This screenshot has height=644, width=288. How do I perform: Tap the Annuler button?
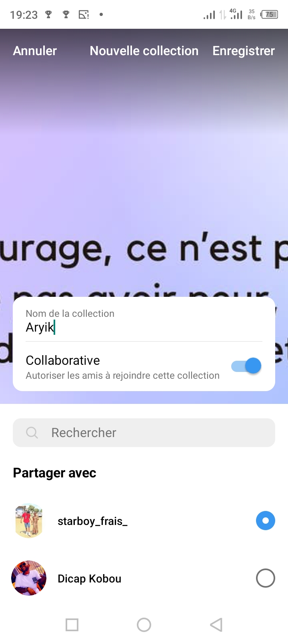[x=35, y=51]
